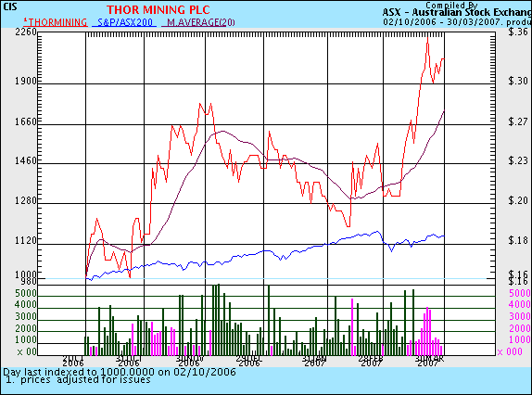The height and width of the screenshot is (395, 532).
Task: Click the 2260 left axis label
Action: coord(26,32)
